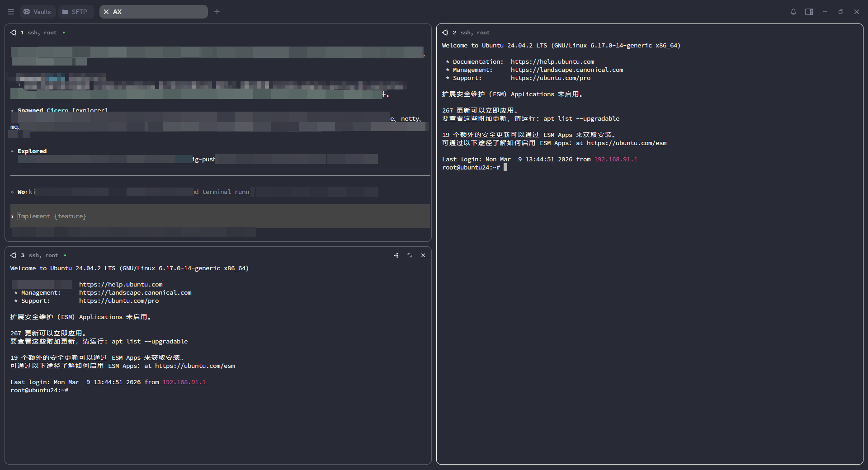Close terminal pane 3
The height and width of the screenshot is (470, 868).
pos(423,255)
